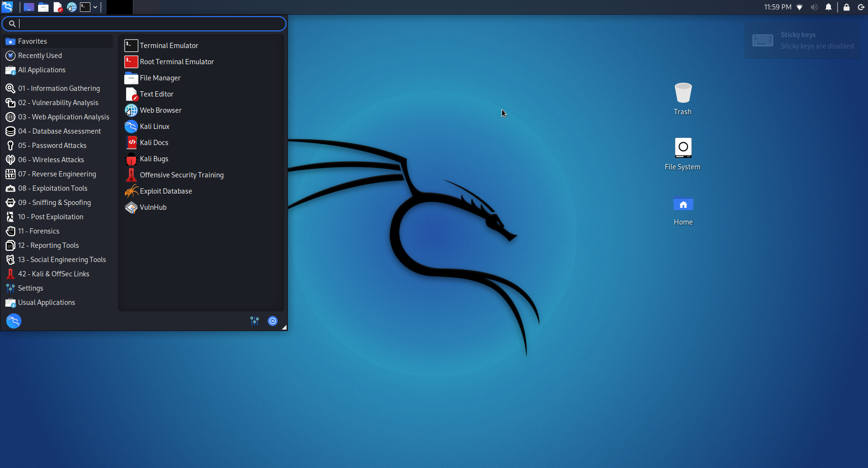Select the All Applications category

pos(42,70)
